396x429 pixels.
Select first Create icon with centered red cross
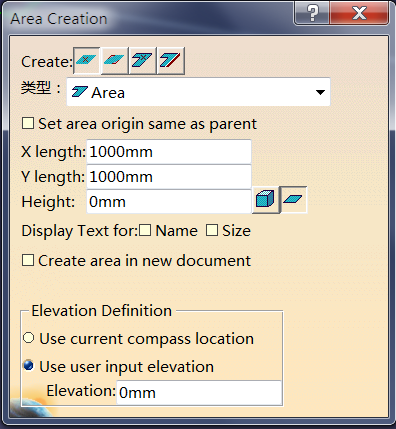(86, 60)
